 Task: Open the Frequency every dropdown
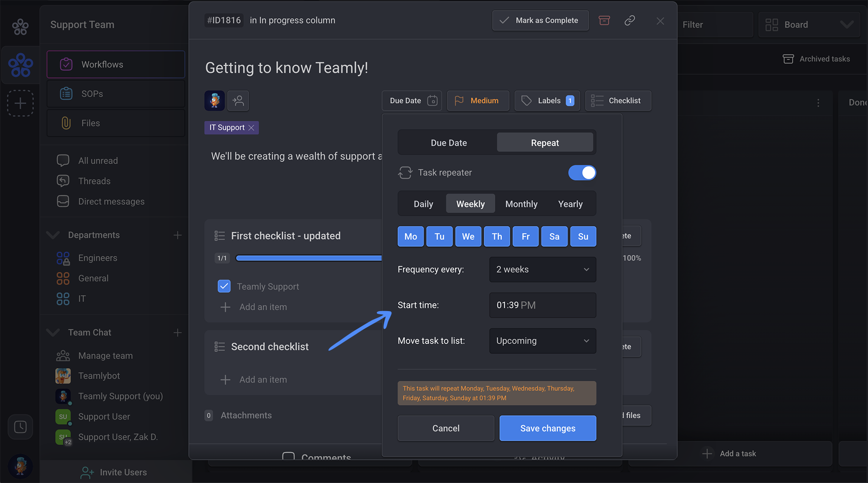point(543,270)
